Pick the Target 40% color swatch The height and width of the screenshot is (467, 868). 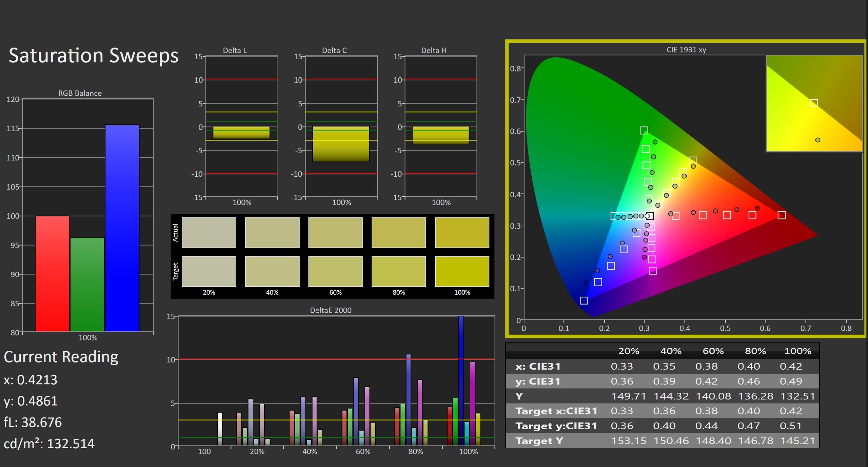[272, 271]
